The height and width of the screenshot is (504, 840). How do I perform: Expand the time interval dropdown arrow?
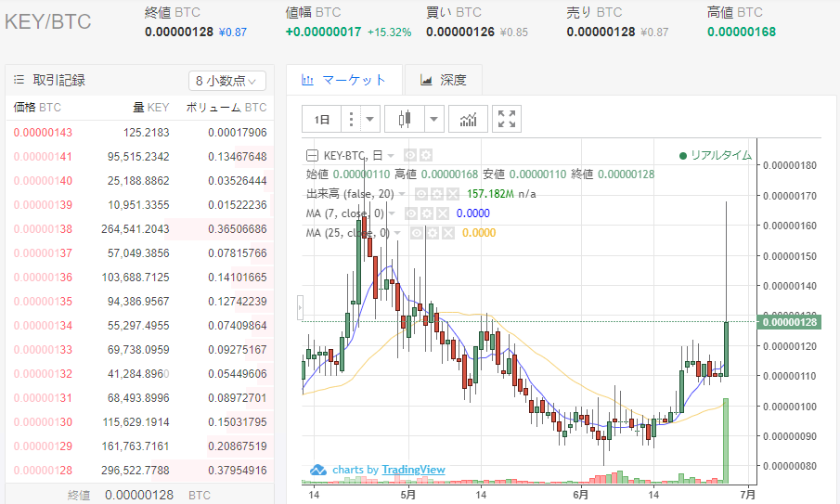(370, 119)
